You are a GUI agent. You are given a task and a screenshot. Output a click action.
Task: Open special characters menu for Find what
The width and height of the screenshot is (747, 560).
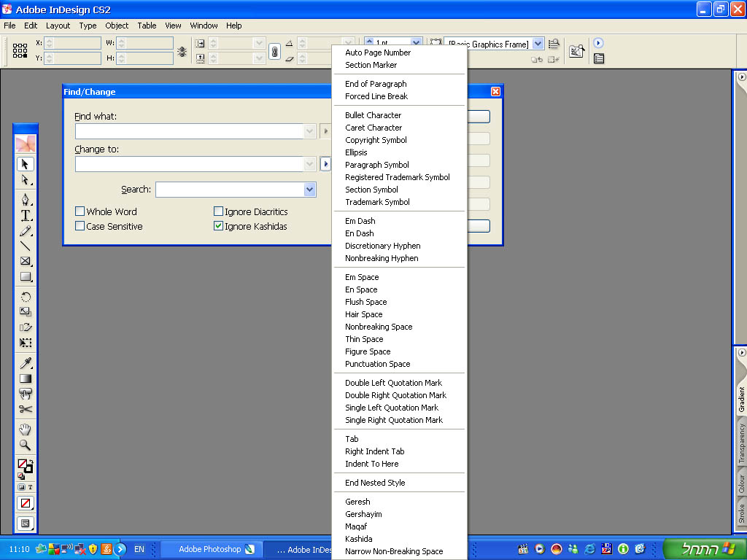(325, 131)
